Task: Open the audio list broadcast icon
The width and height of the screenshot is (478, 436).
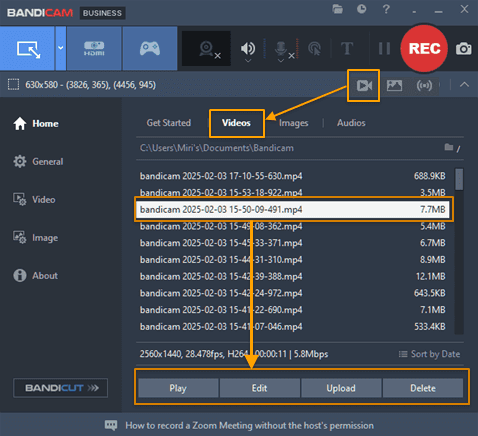Action: point(424,86)
